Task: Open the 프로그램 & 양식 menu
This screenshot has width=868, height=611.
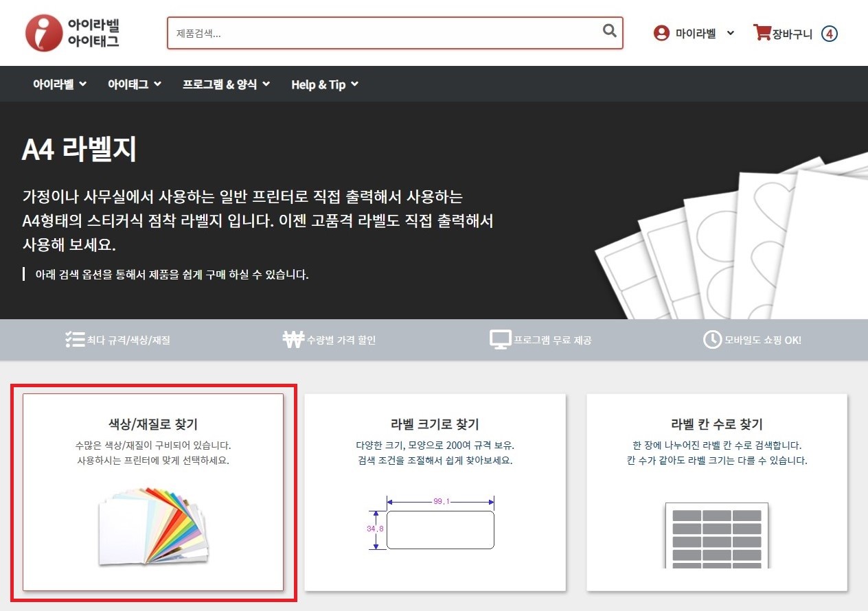Action: click(226, 84)
